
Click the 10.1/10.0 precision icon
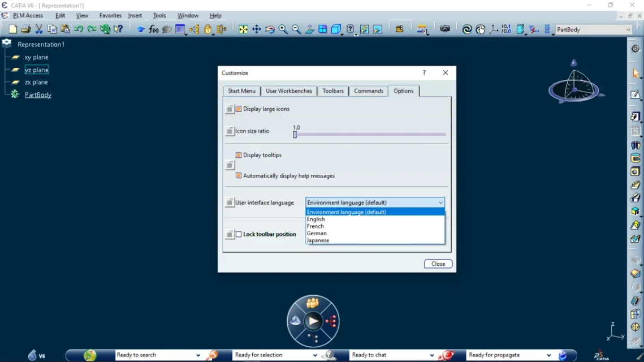coord(507,29)
